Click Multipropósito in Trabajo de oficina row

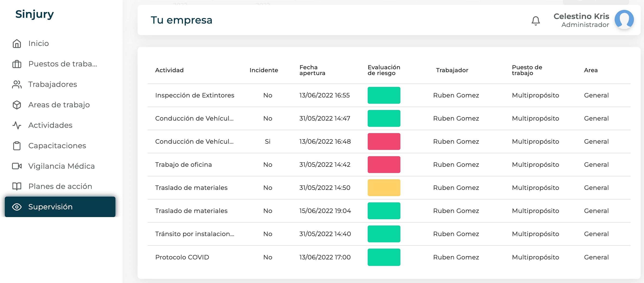(535, 165)
